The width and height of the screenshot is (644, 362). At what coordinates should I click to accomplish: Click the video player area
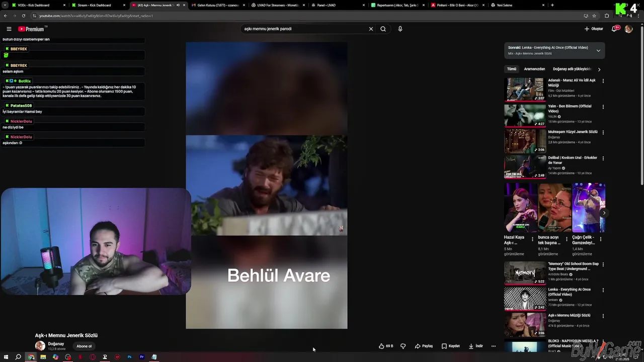pos(266,185)
